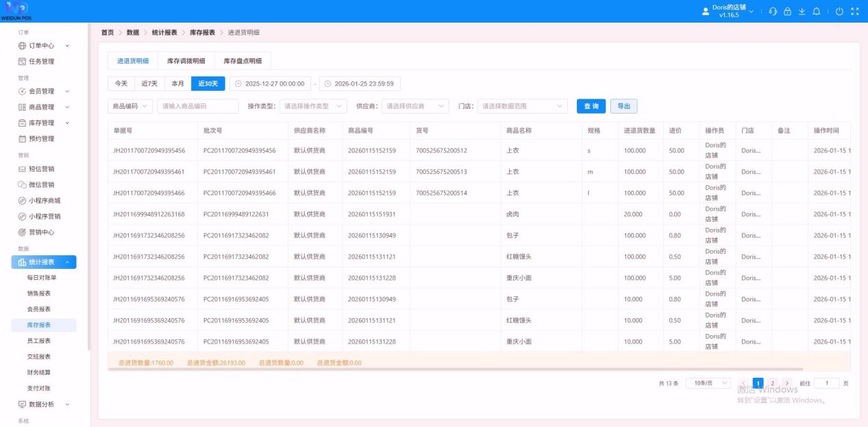This screenshot has width=868, height=427.
Task: Click the 导出 export button
Action: (623, 106)
